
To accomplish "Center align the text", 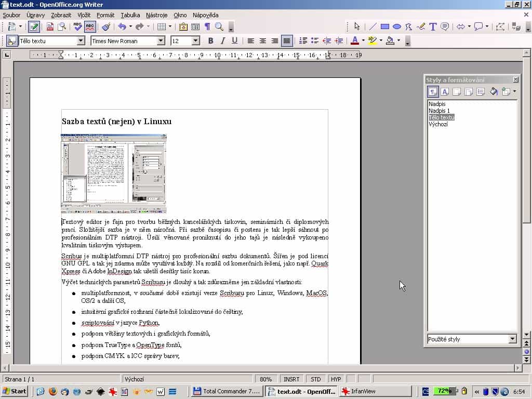I will click(x=262, y=41).
